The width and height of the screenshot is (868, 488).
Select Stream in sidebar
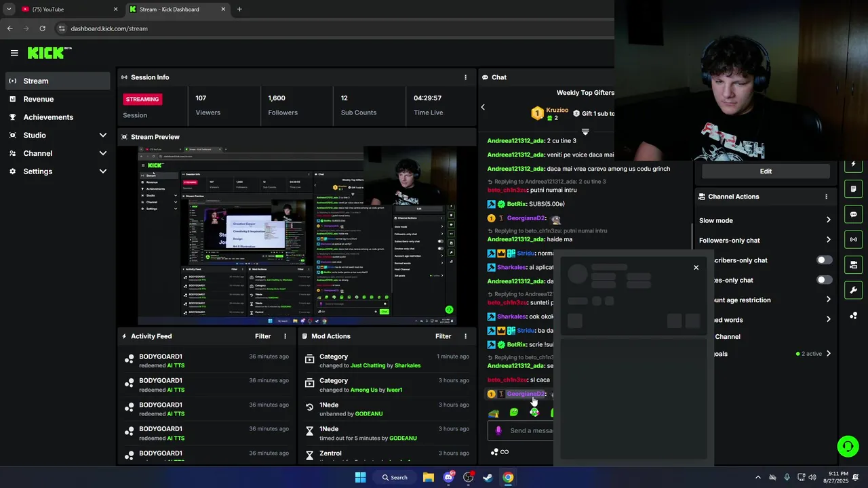pos(58,81)
